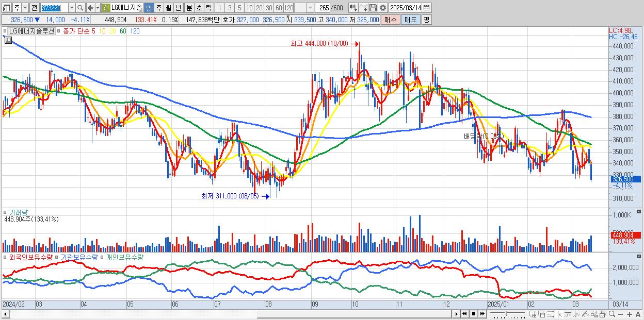This screenshot has width=644, height=320.
Task: Select interval 20 button
Action: (259, 8)
